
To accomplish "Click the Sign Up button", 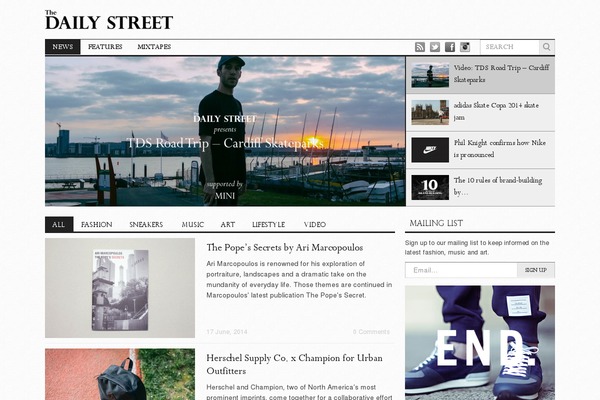I will click(x=536, y=270).
